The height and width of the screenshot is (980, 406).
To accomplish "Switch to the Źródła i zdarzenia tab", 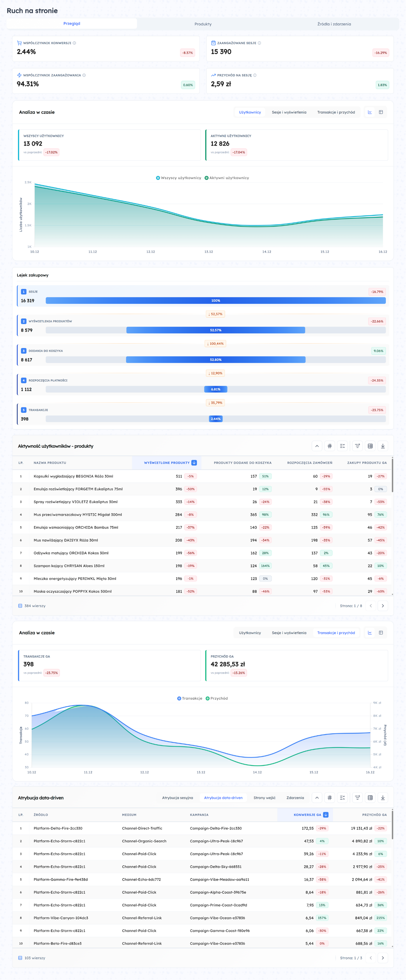I will [x=334, y=24].
